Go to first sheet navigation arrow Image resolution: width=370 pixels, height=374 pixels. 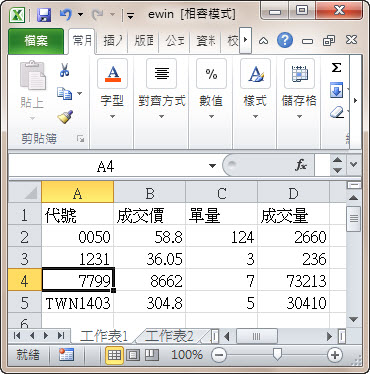[17, 336]
